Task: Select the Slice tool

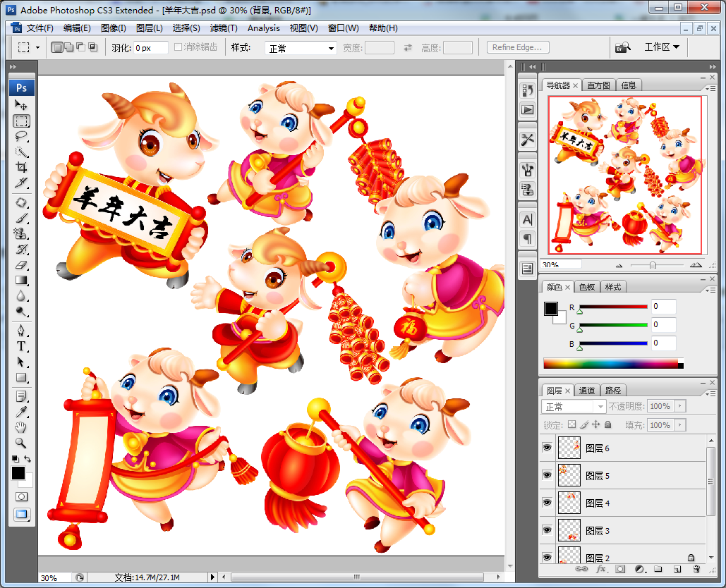Action: 21,183
